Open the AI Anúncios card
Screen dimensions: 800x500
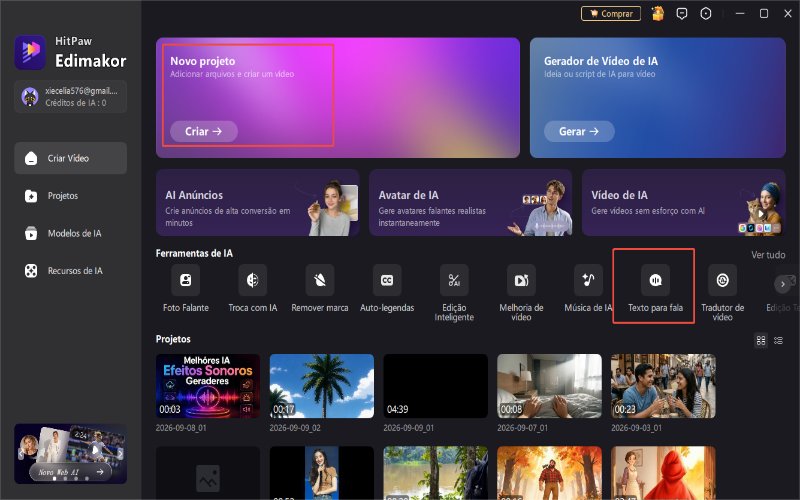[x=258, y=203]
